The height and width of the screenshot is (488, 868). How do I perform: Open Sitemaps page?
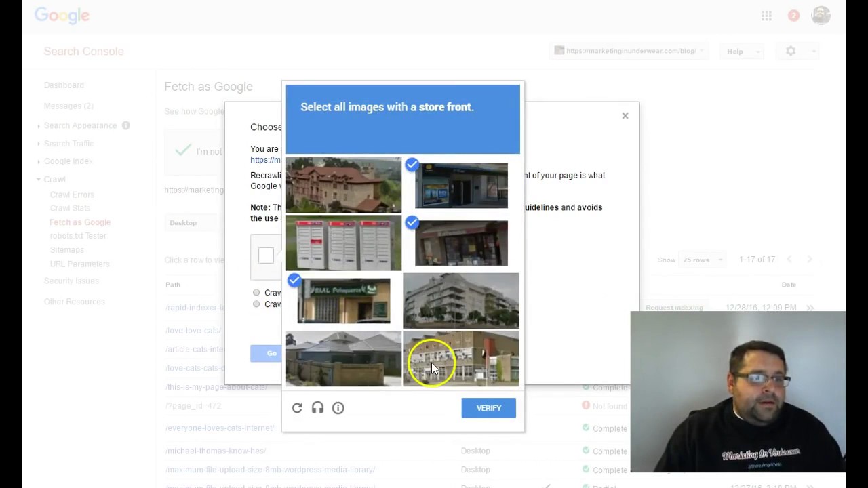click(x=66, y=250)
